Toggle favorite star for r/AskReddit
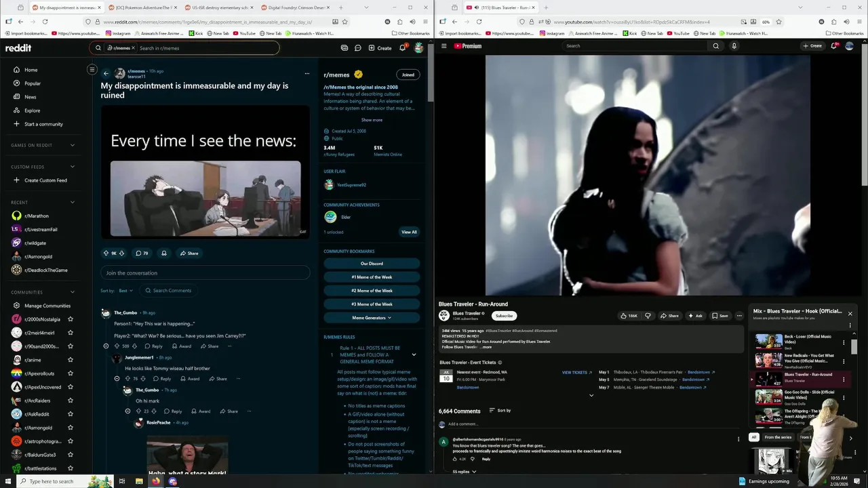This screenshot has width=868, height=488. pos(71,414)
